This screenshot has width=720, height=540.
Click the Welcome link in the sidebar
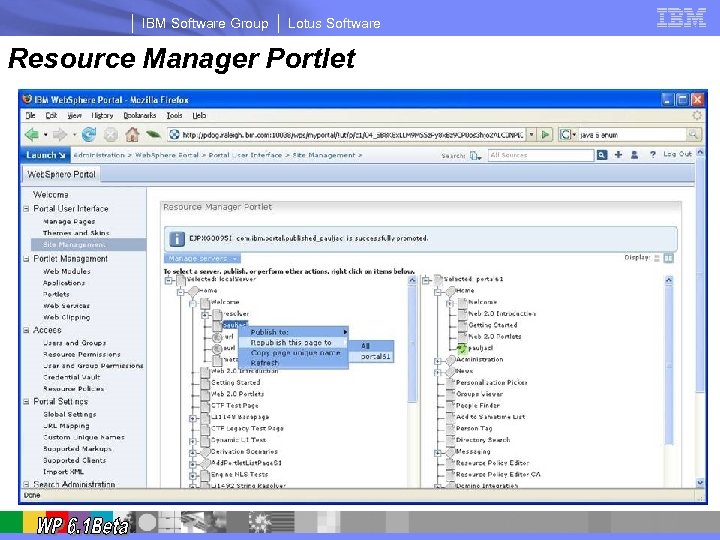coord(51,195)
